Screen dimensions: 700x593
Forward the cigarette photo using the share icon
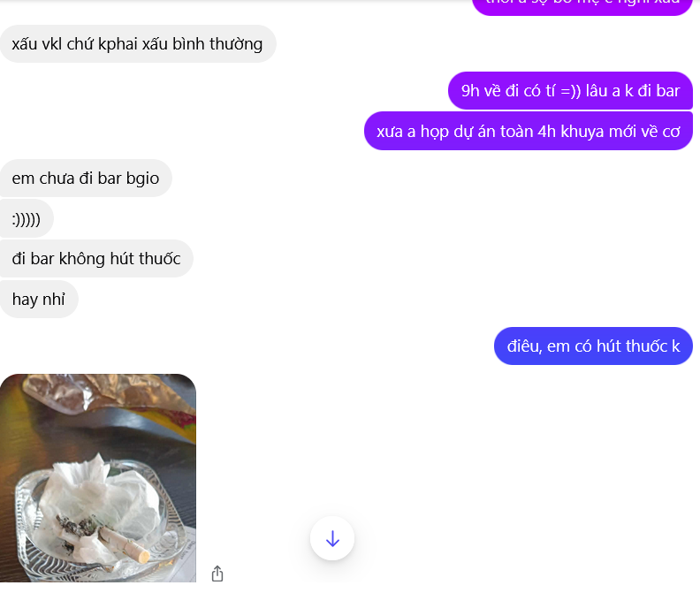[x=217, y=574]
